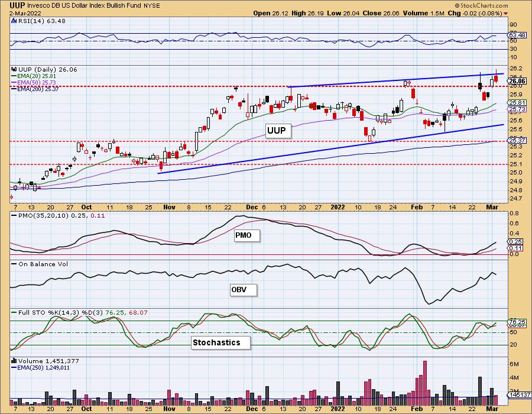Image resolution: width=532 pixels, height=414 pixels.
Task: Click the 25.37 EMA tag on right axis
Action: tap(517, 140)
